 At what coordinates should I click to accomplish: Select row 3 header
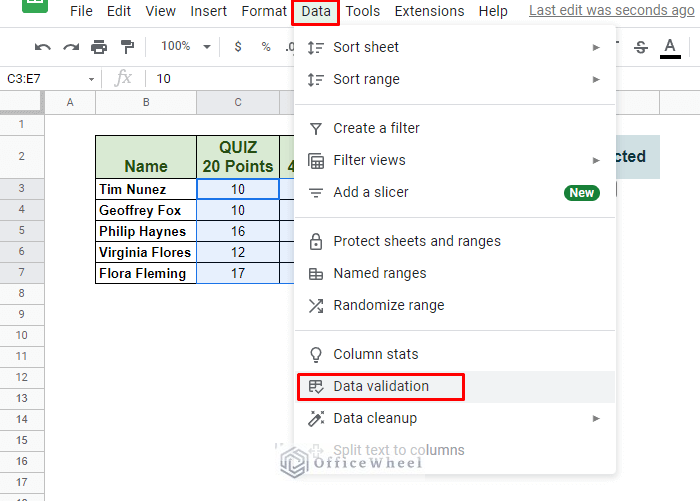pyautogui.click(x=22, y=188)
